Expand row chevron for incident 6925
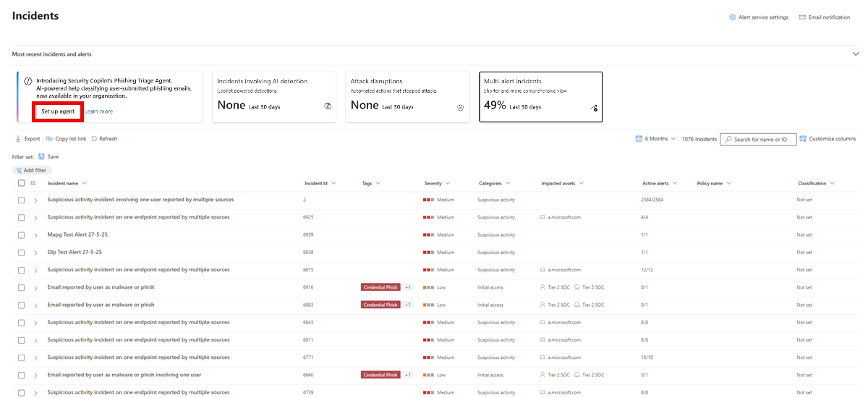 pos(35,217)
